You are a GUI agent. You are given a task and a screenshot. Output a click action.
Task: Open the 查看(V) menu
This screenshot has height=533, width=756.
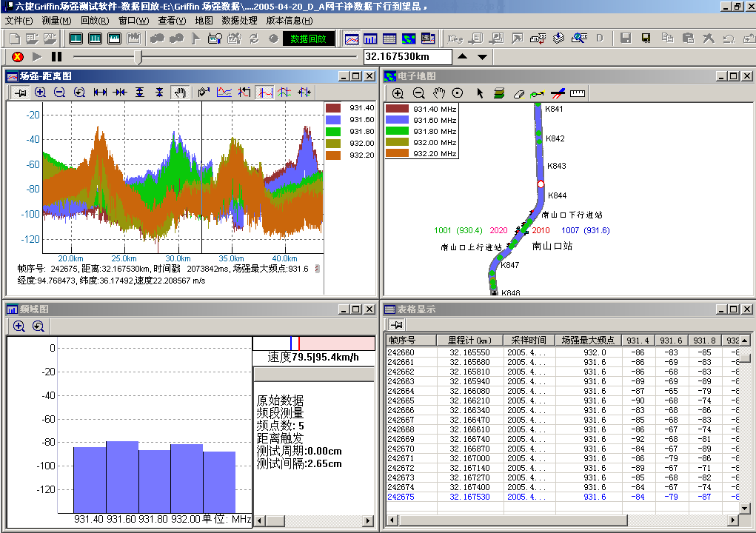172,21
